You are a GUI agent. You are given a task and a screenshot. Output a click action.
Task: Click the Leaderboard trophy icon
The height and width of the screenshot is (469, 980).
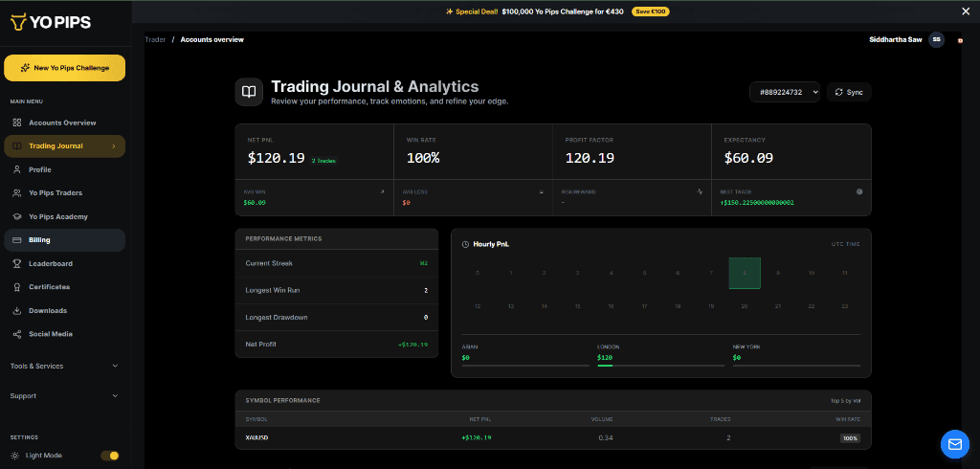point(17,263)
